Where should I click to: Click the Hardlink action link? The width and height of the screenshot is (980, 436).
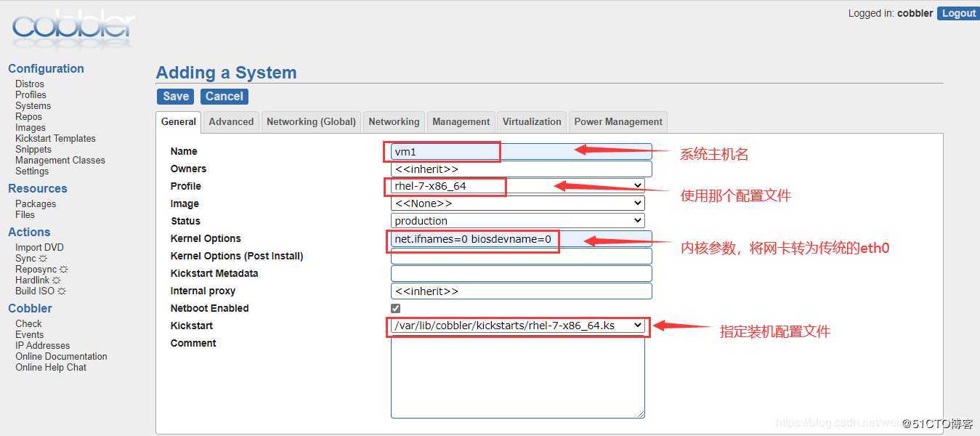click(x=33, y=280)
